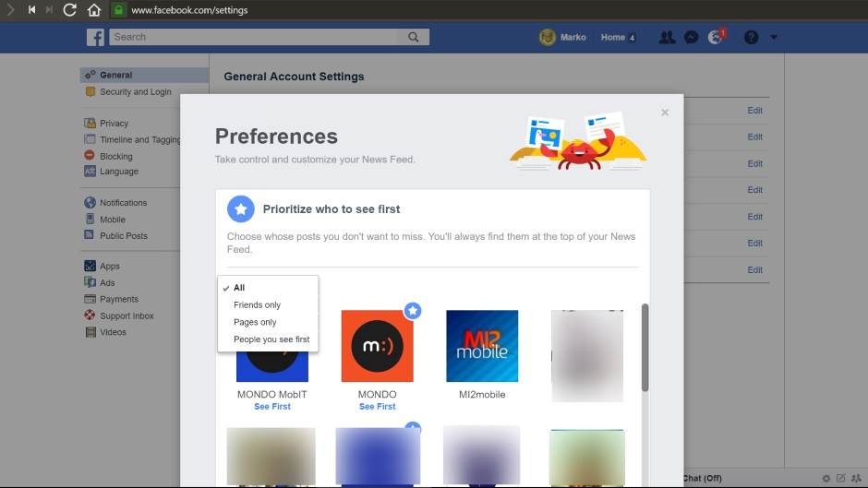Click the Facebook logo icon
Viewport: 868px width, 488px height.
[x=95, y=38]
